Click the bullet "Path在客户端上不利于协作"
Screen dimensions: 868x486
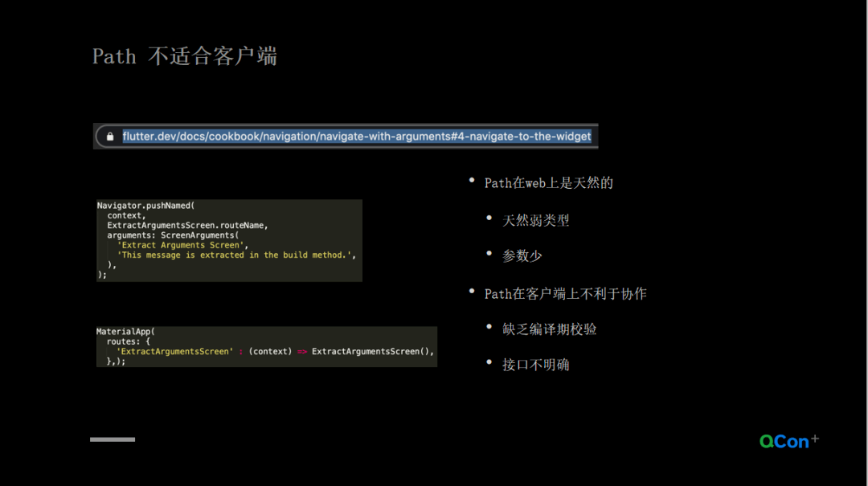pyautogui.click(x=565, y=294)
